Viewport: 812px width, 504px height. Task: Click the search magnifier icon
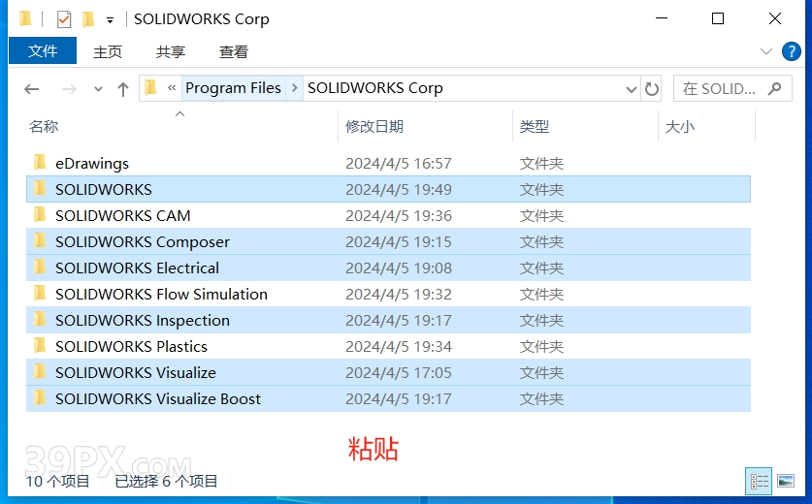[774, 88]
